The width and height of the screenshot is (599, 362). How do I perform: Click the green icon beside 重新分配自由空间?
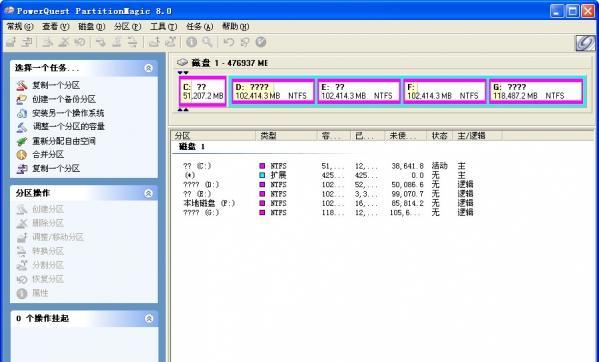22,141
